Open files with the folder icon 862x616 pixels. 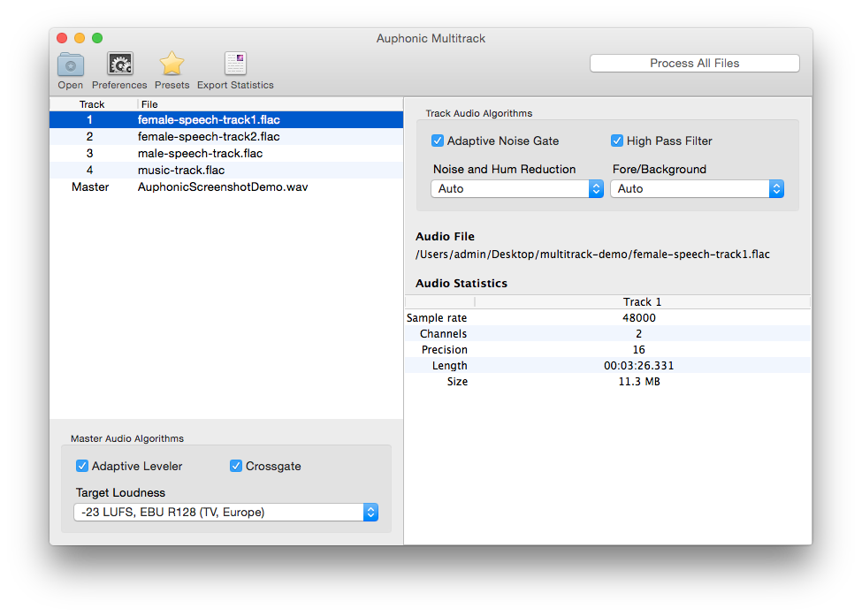point(71,65)
